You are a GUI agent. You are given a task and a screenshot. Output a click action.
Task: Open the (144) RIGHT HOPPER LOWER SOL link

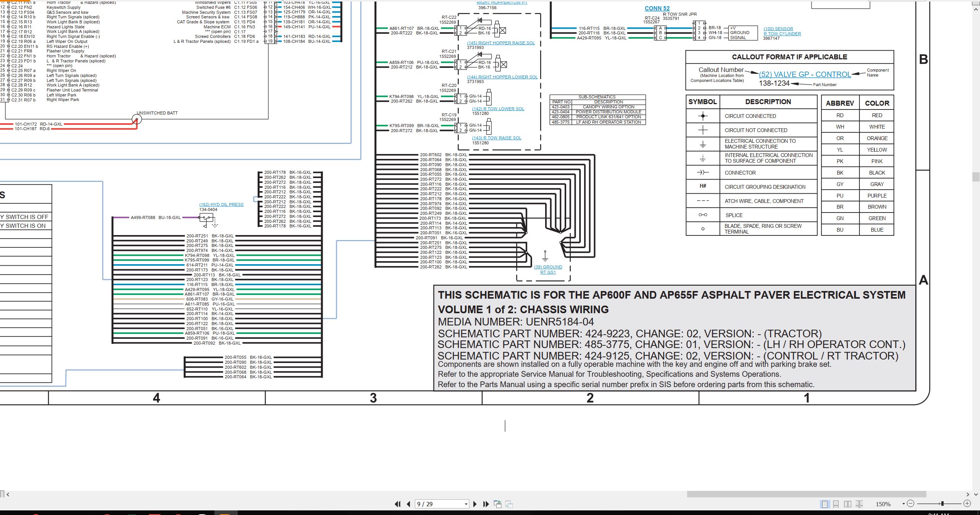(x=502, y=77)
